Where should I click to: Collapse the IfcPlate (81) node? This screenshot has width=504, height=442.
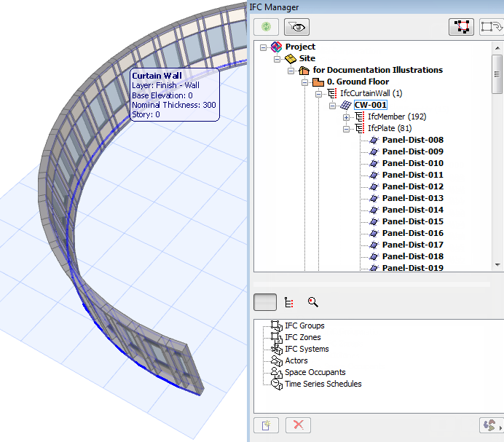[x=346, y=128]
